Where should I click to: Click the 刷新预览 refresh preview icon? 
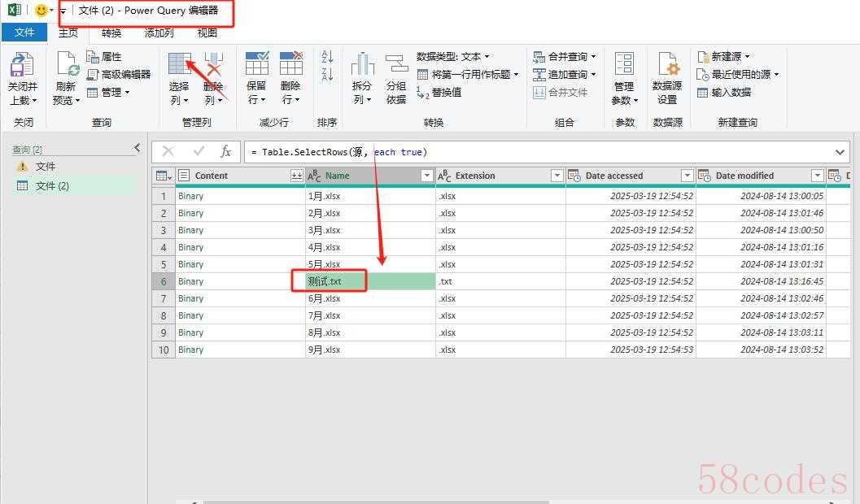point(67,66)
